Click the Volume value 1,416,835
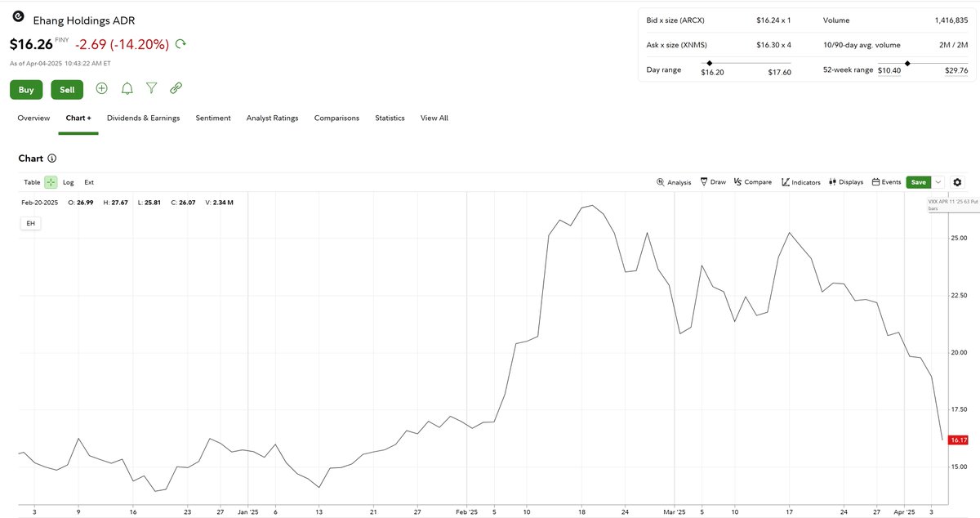 coord(951,20)
